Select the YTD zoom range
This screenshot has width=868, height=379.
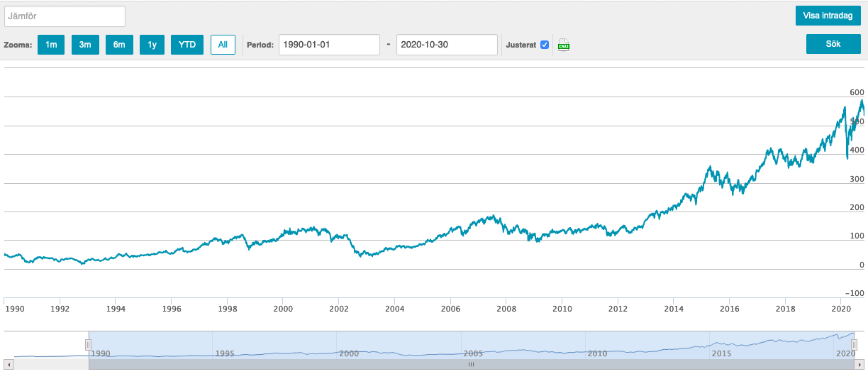coord(187,45)
